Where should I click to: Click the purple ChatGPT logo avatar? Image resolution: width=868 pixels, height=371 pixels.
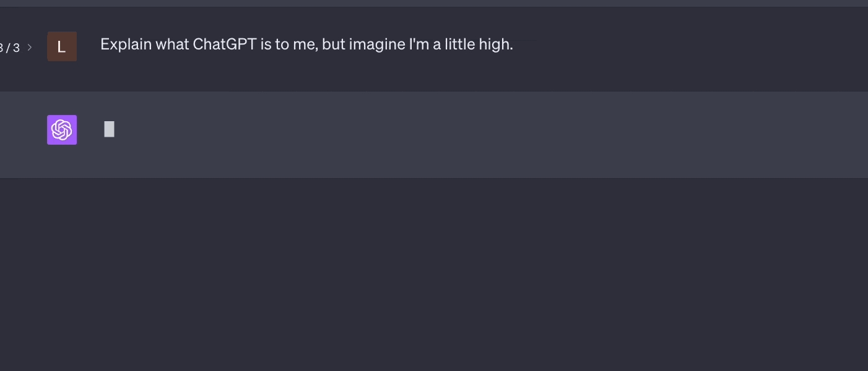[x=62, y=130]
